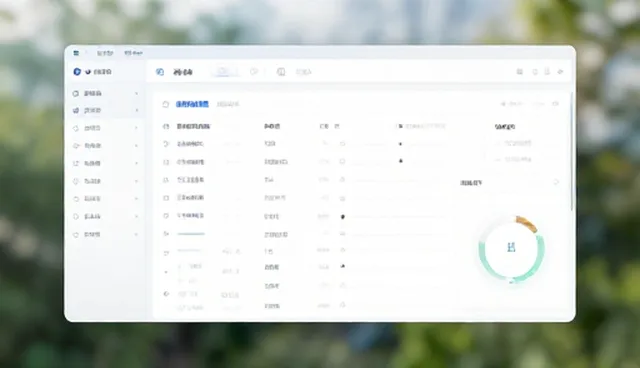Select the highlighted second sidebar item's icon

[76, 111]
